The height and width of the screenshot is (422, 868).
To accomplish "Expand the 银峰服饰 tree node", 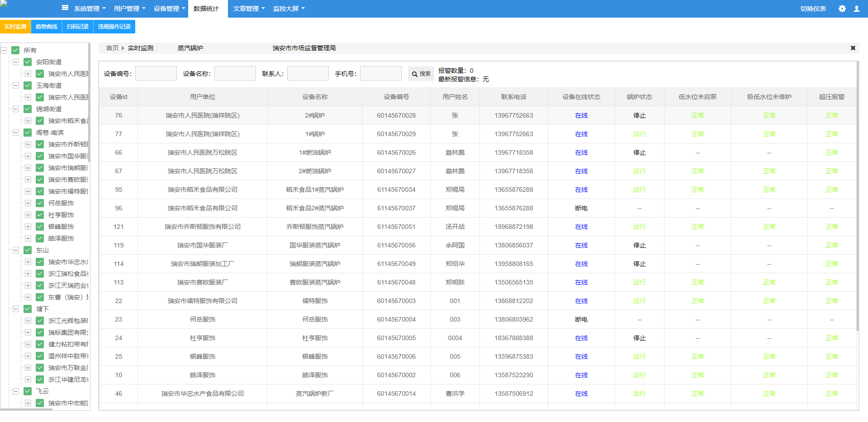I will (x=28, y=227).
